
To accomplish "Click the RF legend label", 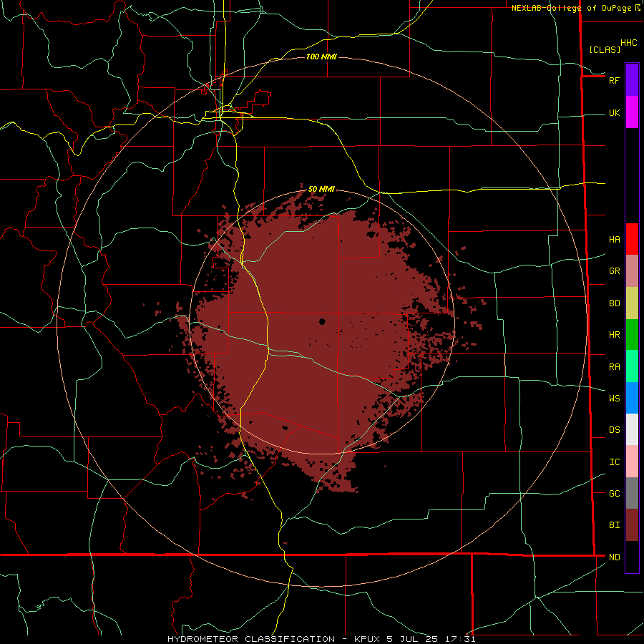I will (614, 80).
